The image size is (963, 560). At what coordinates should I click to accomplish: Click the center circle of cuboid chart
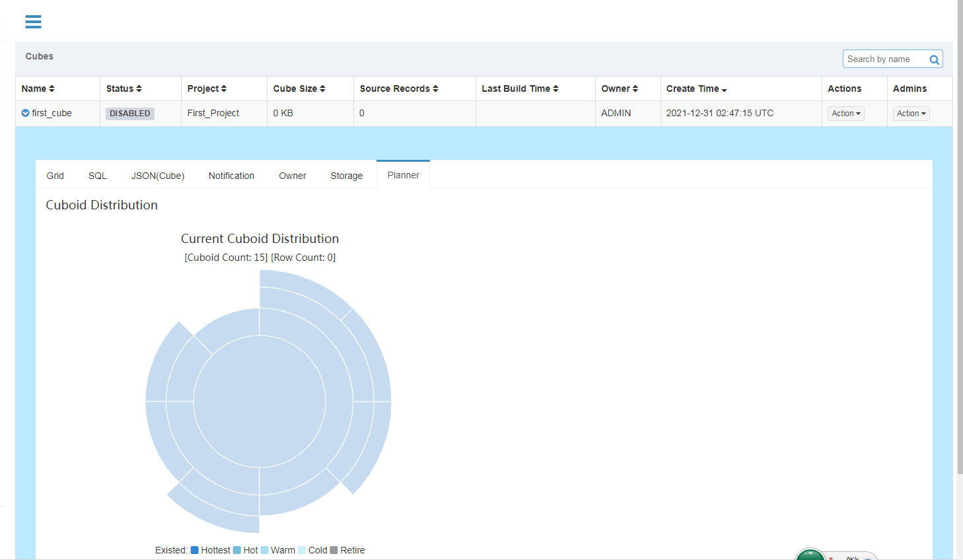tap(260, 402)
